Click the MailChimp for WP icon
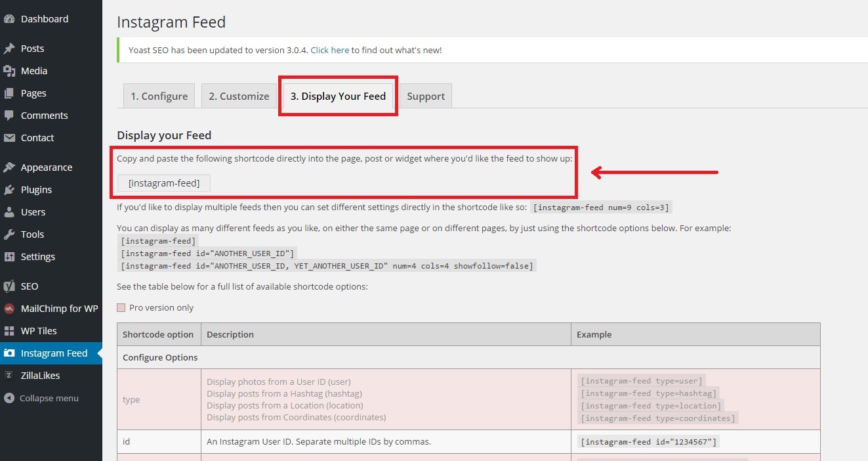Image resolution: width=868 pixels, height=461 pixels. pos(9,309)
